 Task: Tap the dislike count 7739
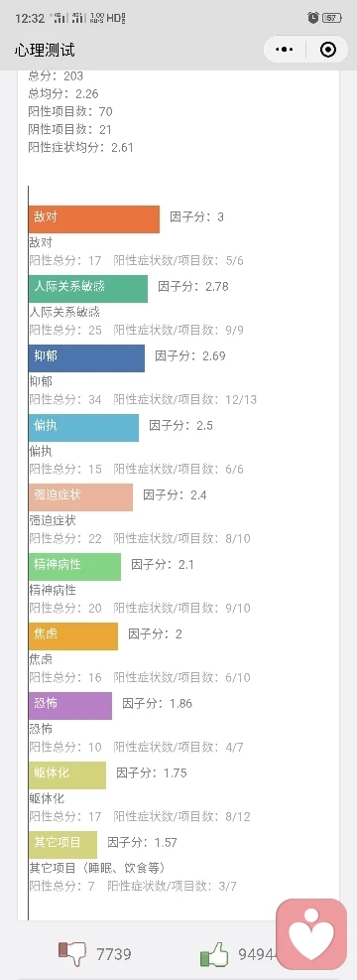[114, 954]
